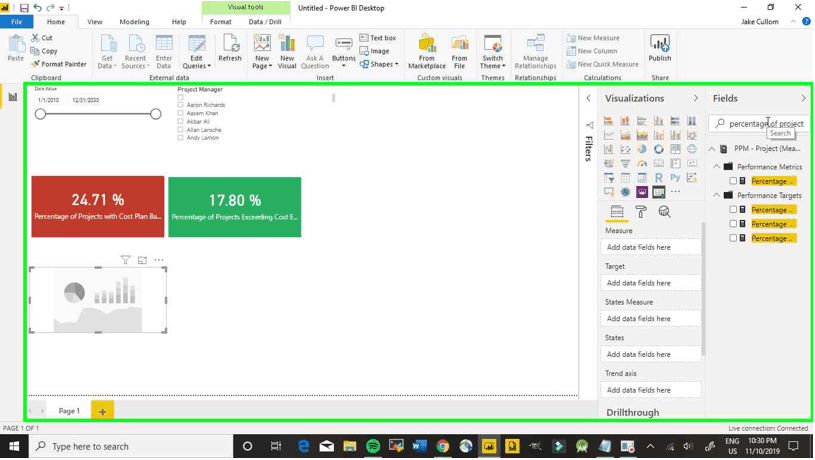Click the New Visual button
This screenshot has width=815, height=460.
coord(287,51)
